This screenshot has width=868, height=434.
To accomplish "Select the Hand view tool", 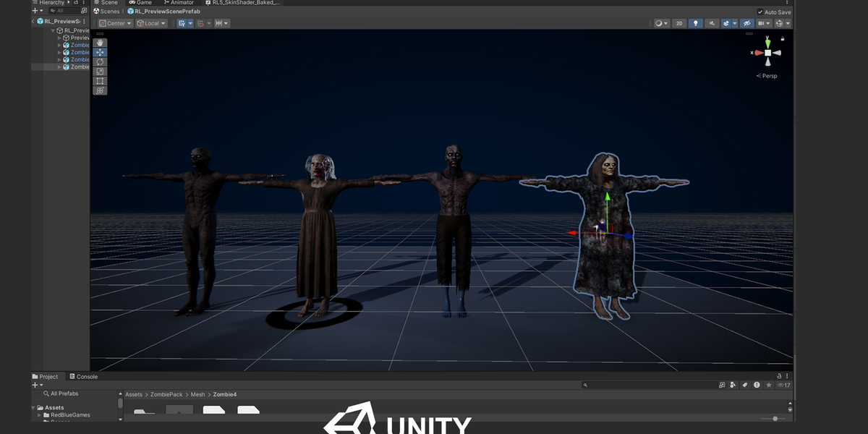I will click(100, 43).
